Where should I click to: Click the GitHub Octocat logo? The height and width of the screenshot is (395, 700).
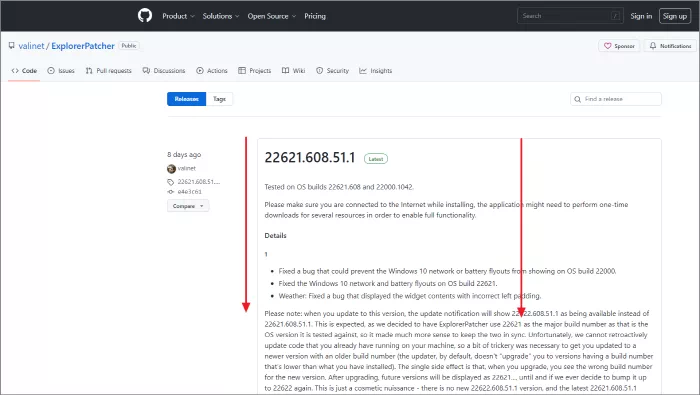click(145, 16)
